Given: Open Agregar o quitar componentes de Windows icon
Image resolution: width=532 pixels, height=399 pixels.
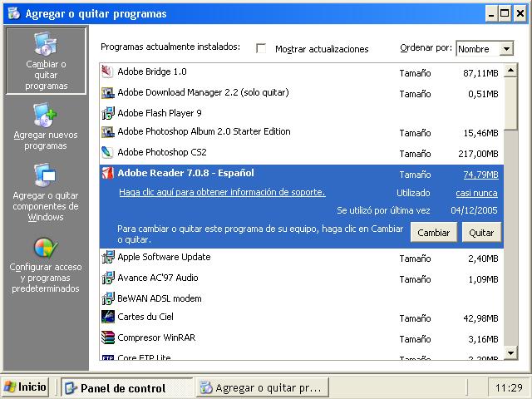Looking at the screenshot, I should [x=45, y=175].
